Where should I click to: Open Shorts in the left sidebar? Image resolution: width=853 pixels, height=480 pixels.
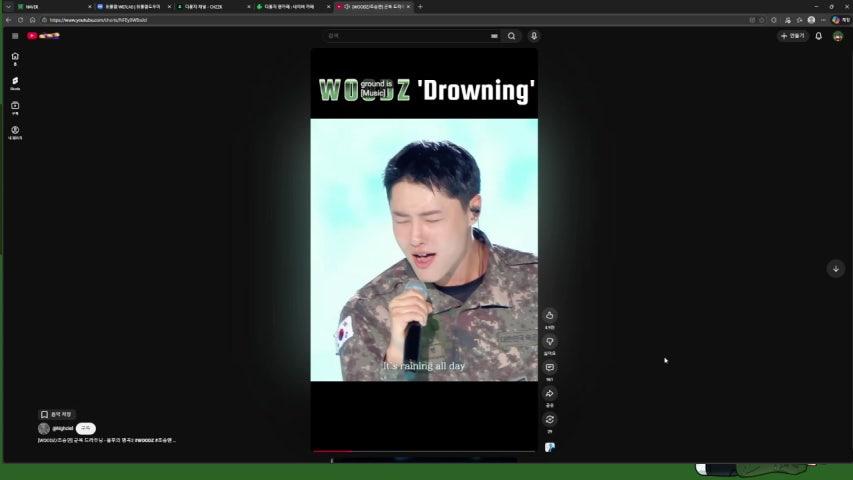15,83
